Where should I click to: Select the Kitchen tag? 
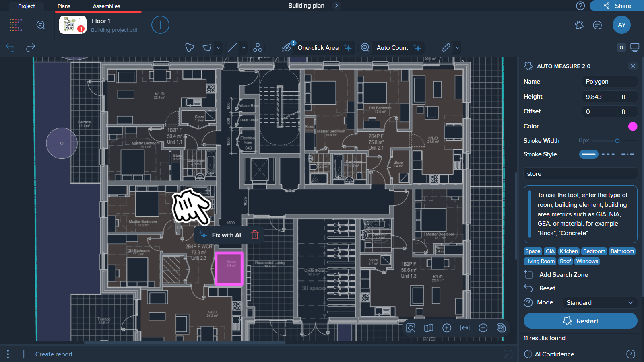[569, 251]
